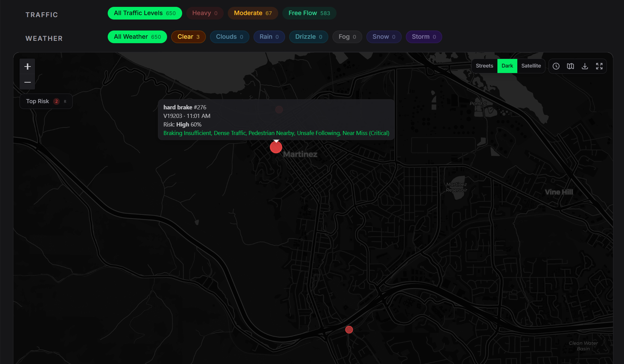The image size is (624, 364).
Task: Toggle All Weather filter
Action: (x=137, y=37)
